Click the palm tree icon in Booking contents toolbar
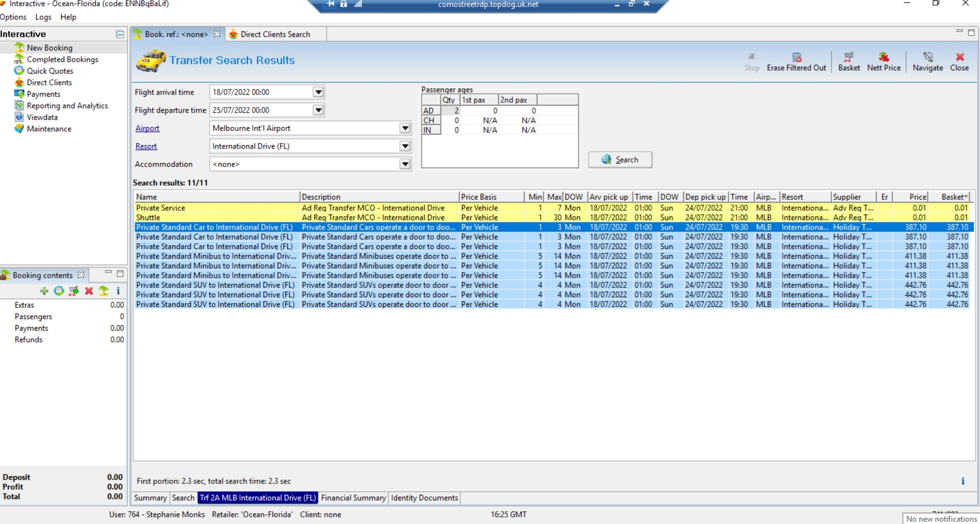Screen dimensions: 980x524 (104, 291)
